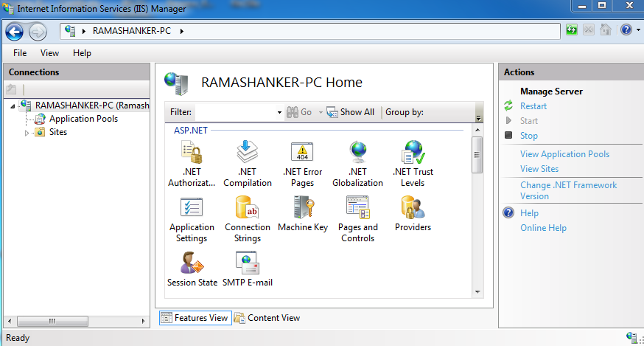Click Stop in Manage Server
Viewport: 644px width, 346px height.
coord(528,136)
